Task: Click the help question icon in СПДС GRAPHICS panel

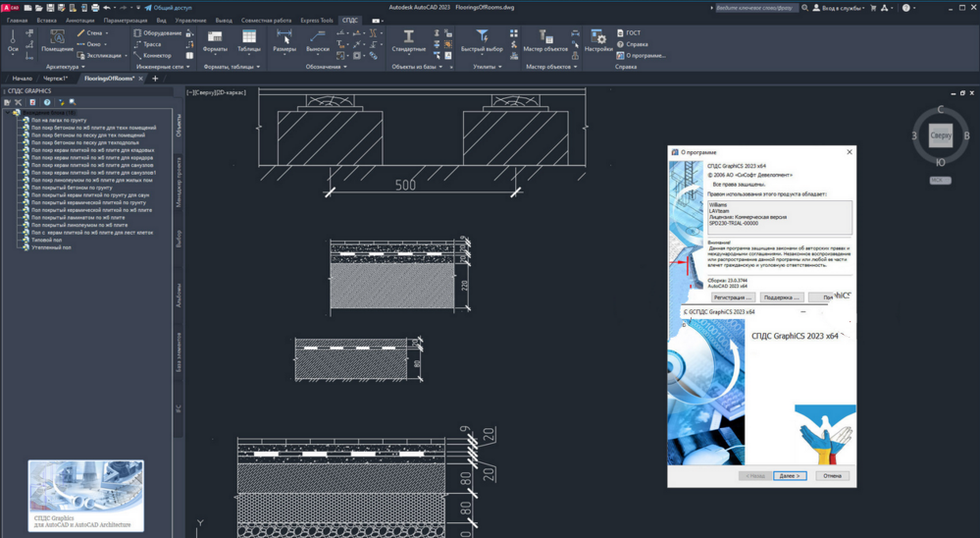Action: coord(47,102)
